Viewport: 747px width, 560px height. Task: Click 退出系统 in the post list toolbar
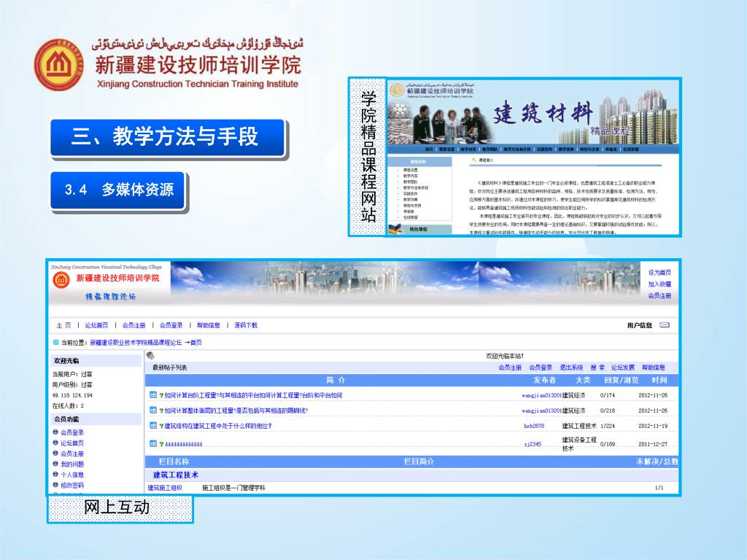571,367
